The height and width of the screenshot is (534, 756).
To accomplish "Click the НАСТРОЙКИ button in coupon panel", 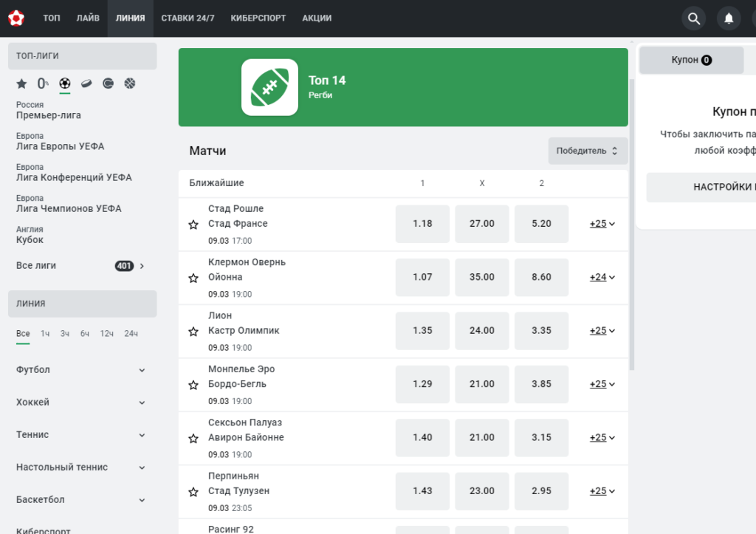I will tap(701, 187).
